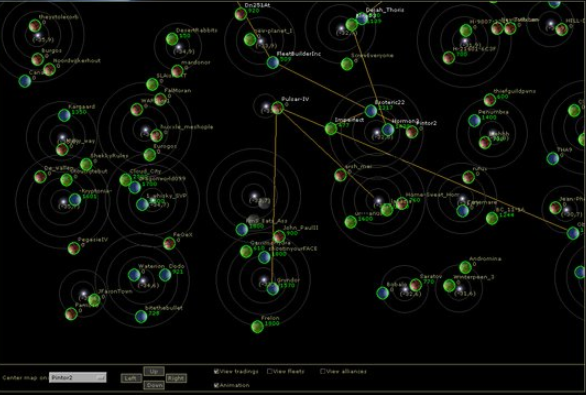
Task: Turn off the Animation checkbox
Action: 216,385
